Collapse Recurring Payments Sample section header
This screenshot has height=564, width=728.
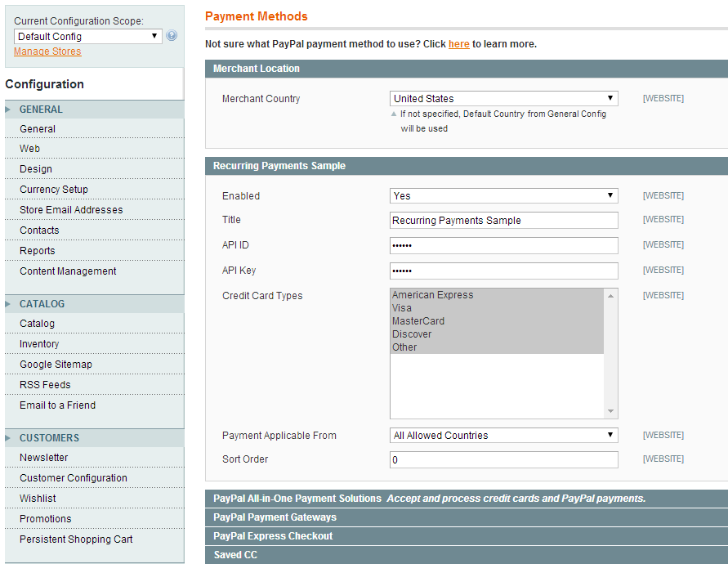pyautogui.click(x=467, y=166)
